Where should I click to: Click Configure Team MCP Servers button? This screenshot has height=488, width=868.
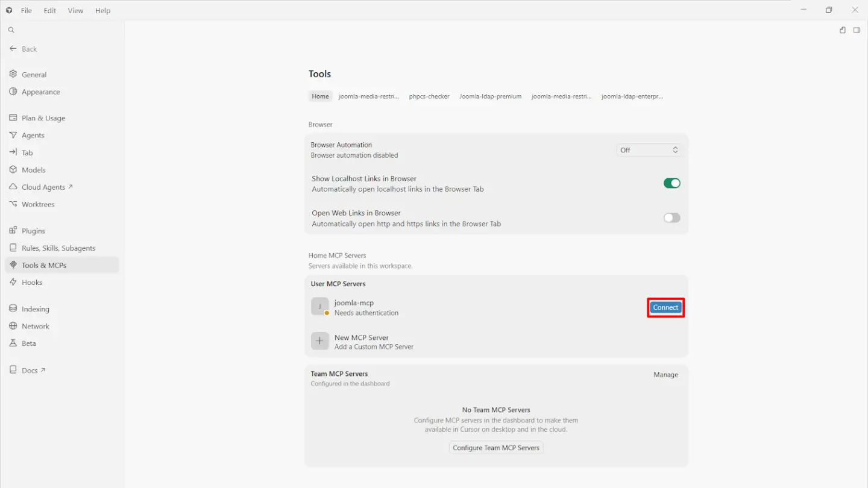pyautogui.click(x=496, y=448)
